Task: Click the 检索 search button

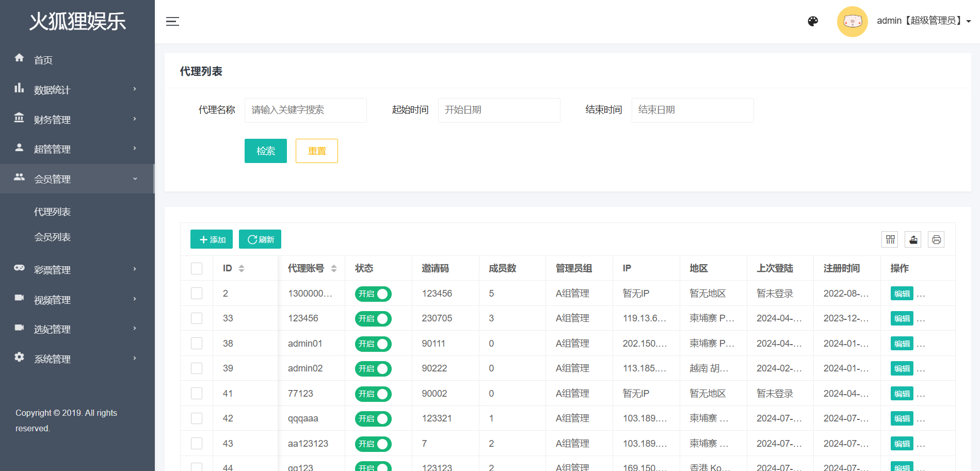Action: click(x=265, y=151)
